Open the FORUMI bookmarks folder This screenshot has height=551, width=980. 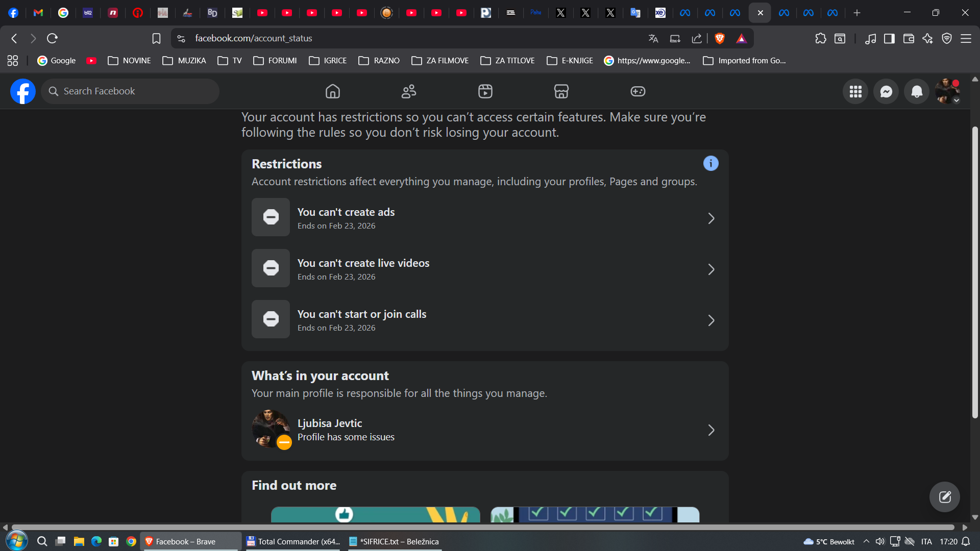coord(275,61)
